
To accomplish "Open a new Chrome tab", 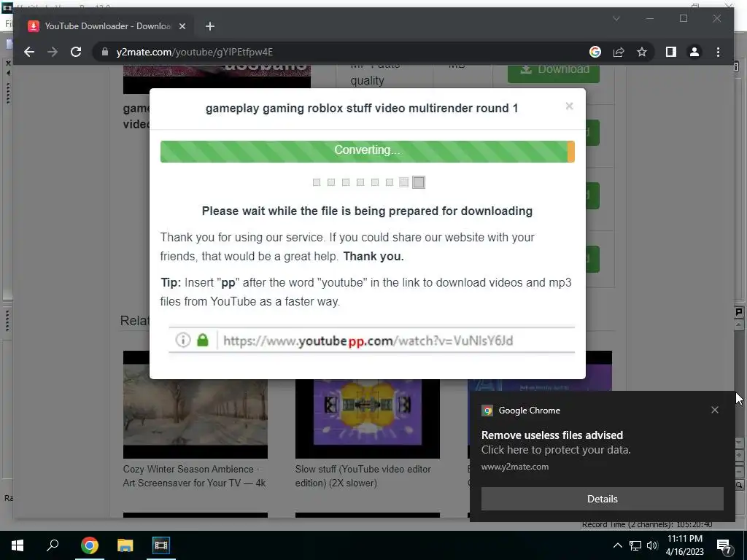I will [209, 26].
